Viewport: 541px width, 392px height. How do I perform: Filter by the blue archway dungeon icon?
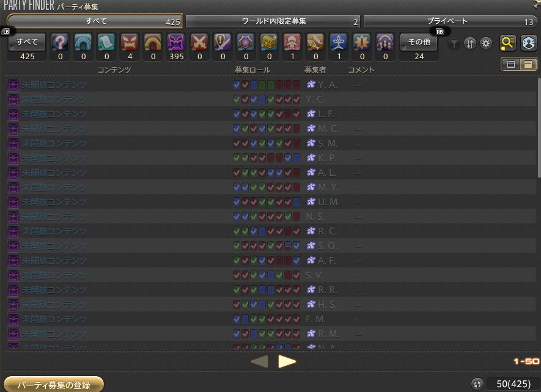[x=83, y=42]
